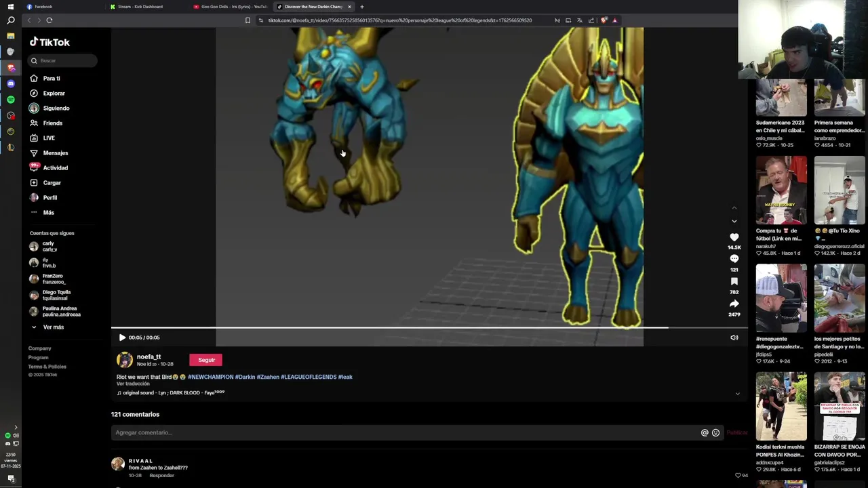
Task: Expand the Company footer links
Action: click(39, 348)
